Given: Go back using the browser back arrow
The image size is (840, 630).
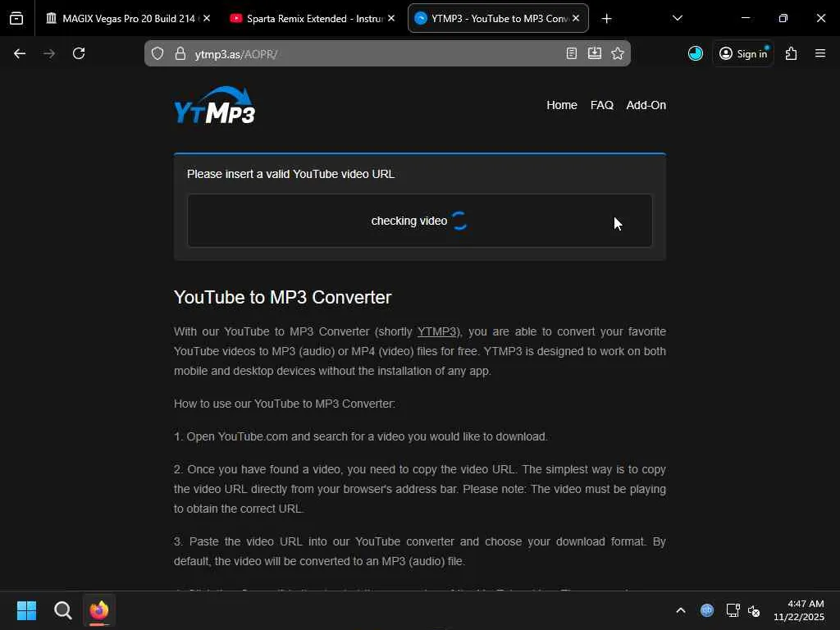Looking at the screenshot, I should pyautogui.click(x=20, y=53).
